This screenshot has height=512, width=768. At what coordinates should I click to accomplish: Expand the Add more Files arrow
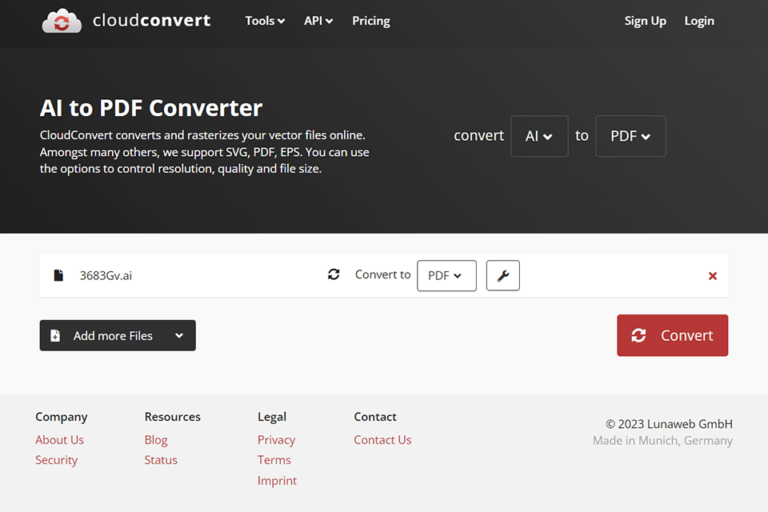[179, 336]
